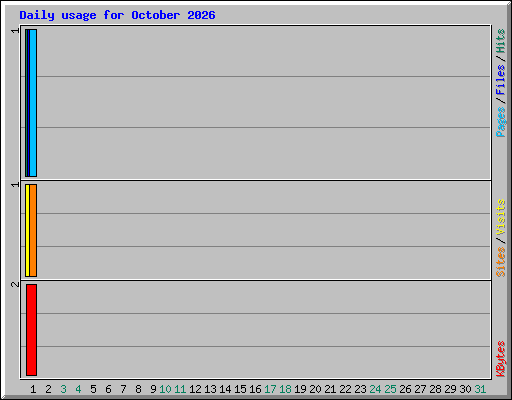Click the Visits legend label
Screen dimensions: 512x400
click(500, 217)
